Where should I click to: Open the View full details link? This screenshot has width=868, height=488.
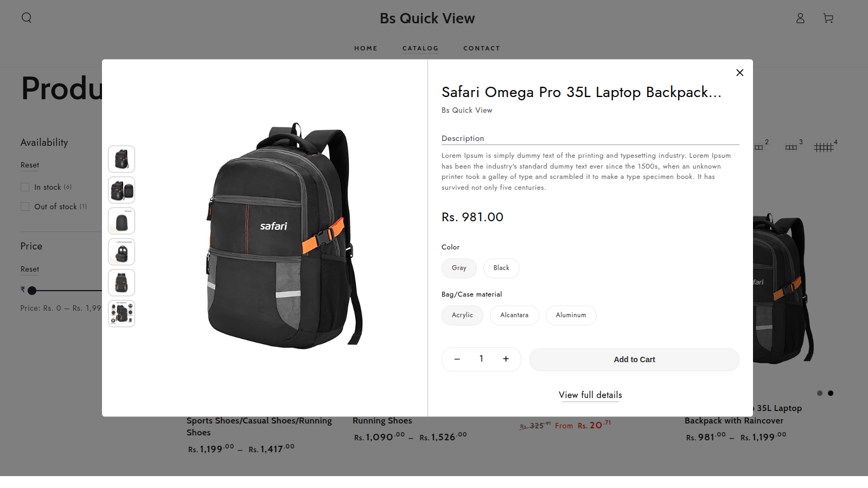point(590,395)
